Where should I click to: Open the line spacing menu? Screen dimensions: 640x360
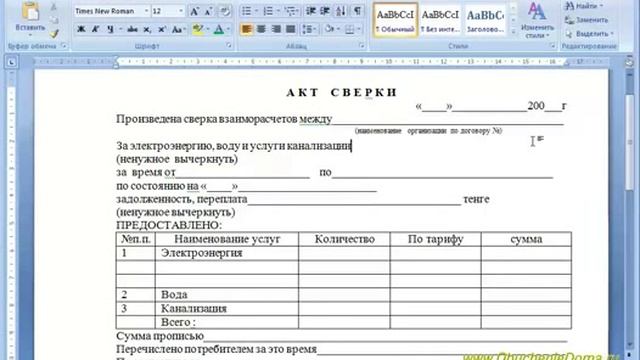coord(309,29)
